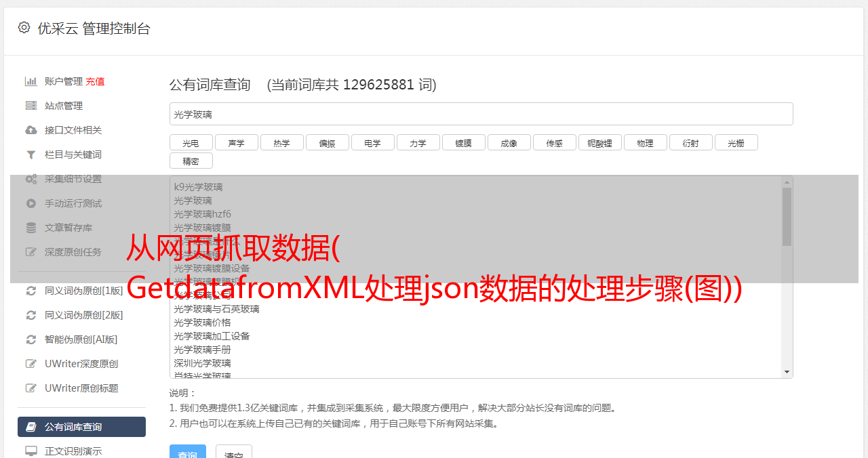868x458 pixels.
Task: Select the 光电 keyword tag
Action: click(191, 143)
